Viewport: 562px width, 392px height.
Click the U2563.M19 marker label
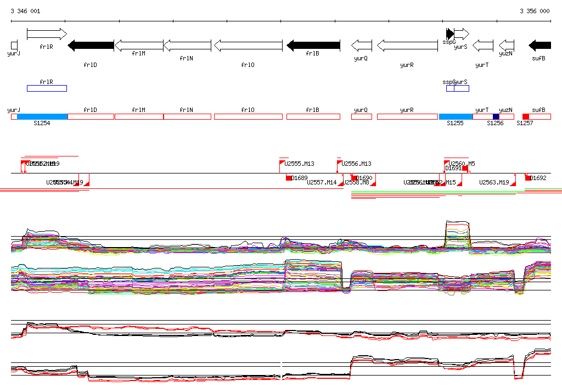point(494,183)
